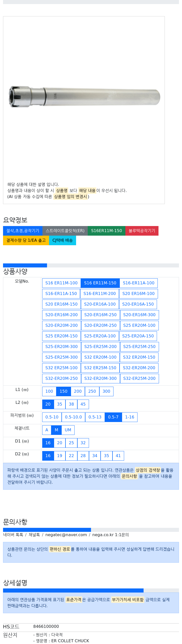The width and height of the screenshot is (182, 644).
Task: Choose model S25-ER20A-150
Action: click(138, 336)
